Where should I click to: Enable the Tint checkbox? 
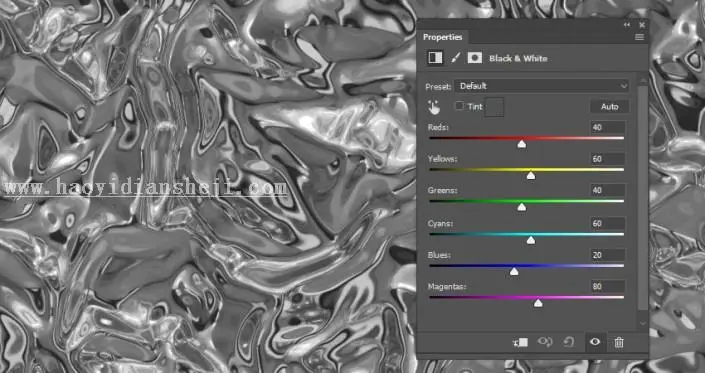[x=459, y=106]
